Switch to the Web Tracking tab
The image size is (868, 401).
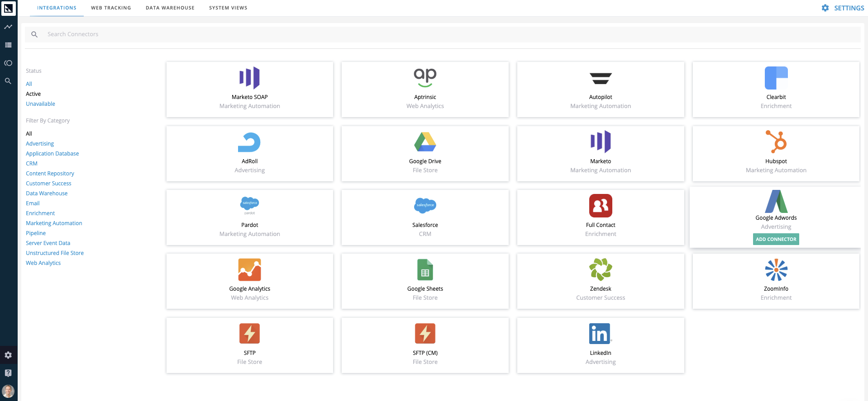111,8
